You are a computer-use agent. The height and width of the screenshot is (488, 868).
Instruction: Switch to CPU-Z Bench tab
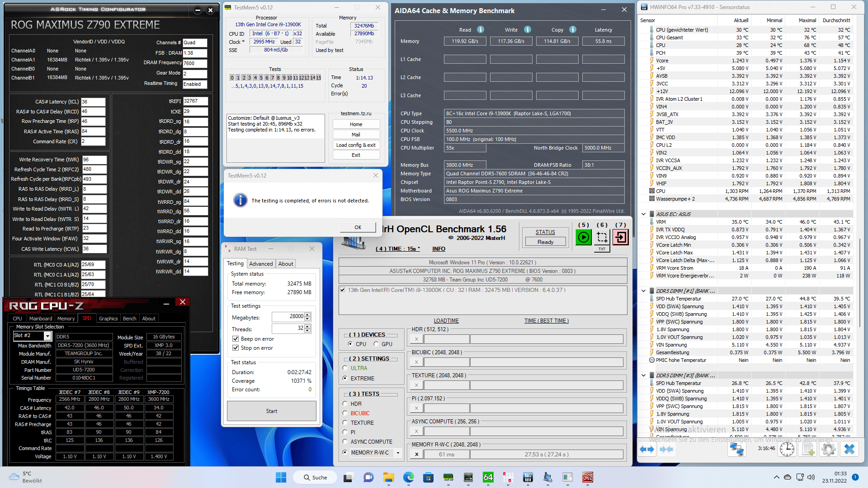tap(130, 319)
